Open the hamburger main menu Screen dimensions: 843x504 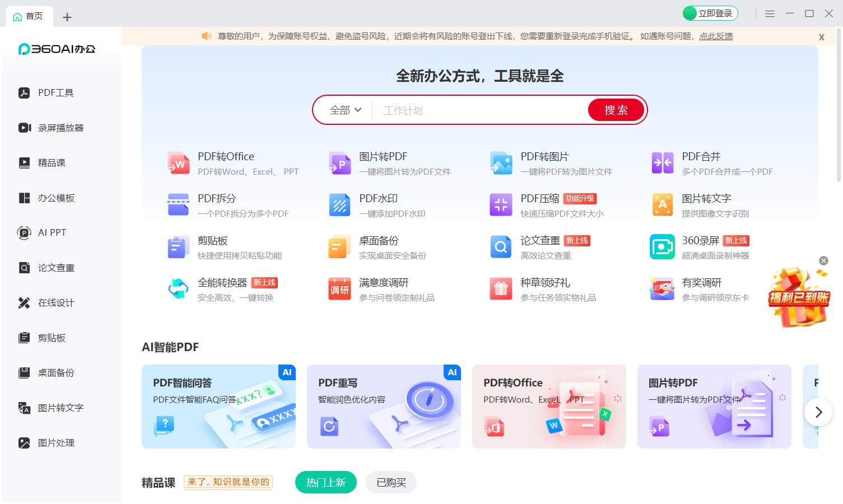(770, 13)
